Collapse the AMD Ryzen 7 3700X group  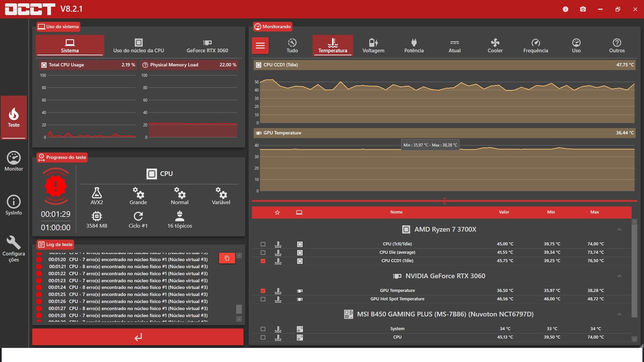click(619, 229)
